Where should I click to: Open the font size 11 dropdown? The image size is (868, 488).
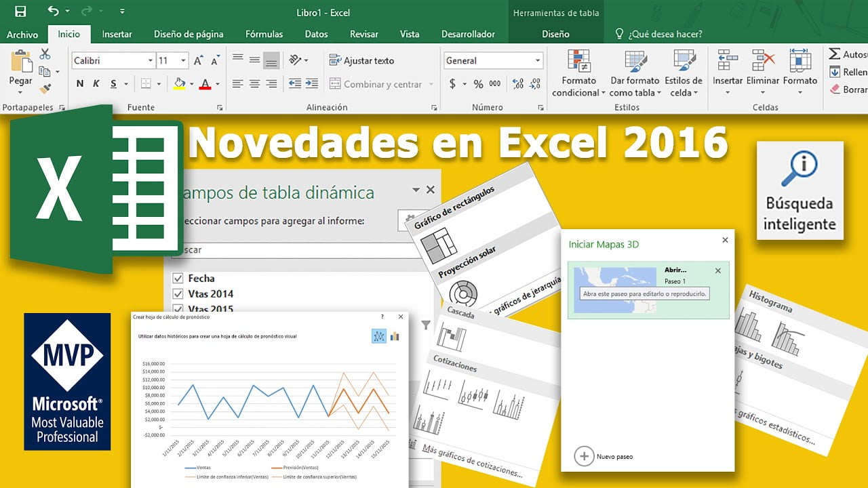click(184, 61)
